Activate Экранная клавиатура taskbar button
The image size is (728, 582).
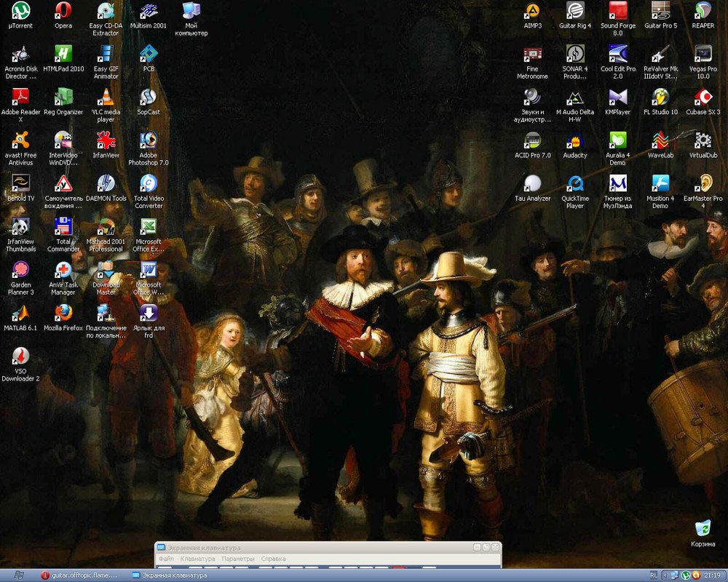click(x=170, y=575)
